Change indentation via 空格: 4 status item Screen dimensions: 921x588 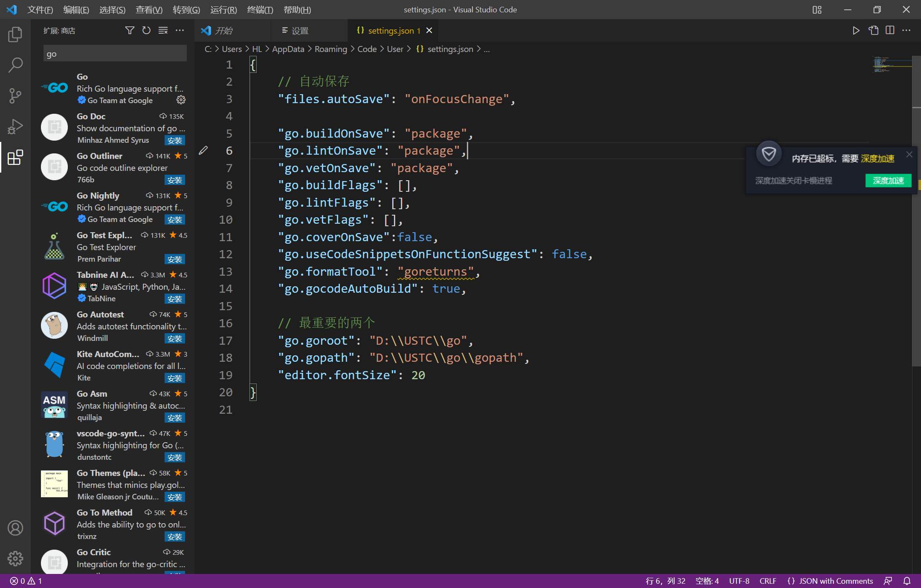tap(707, 581)
